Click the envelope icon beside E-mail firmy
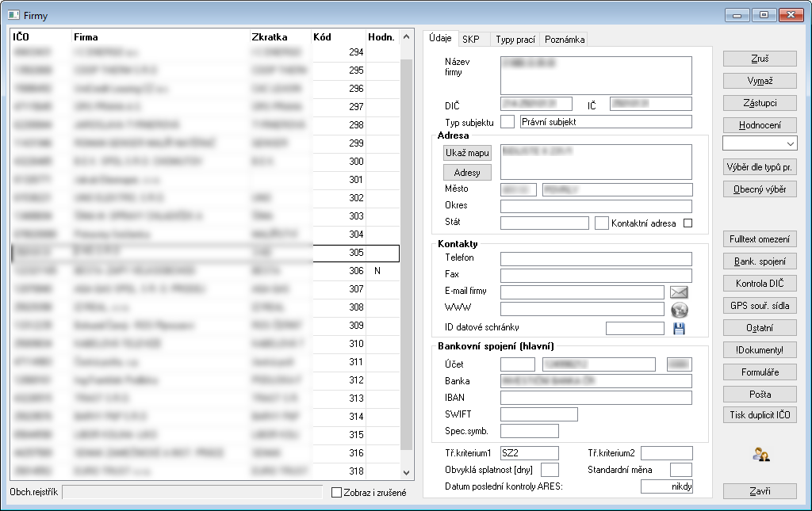The image size is (812, 511). [x=679, y=292]
